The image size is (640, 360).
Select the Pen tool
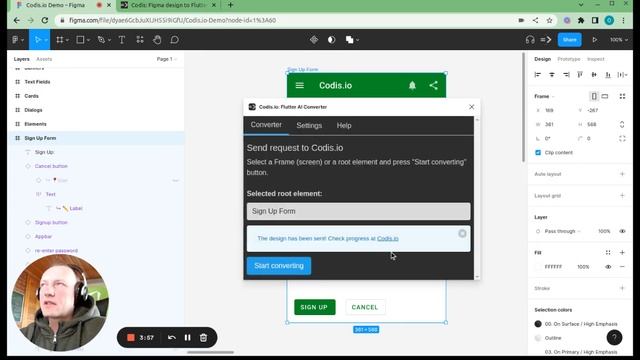101,40
